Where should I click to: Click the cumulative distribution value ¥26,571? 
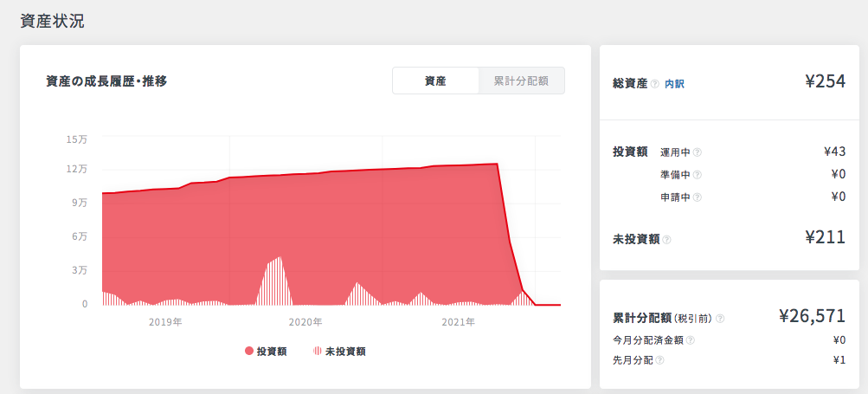[812, 316]
